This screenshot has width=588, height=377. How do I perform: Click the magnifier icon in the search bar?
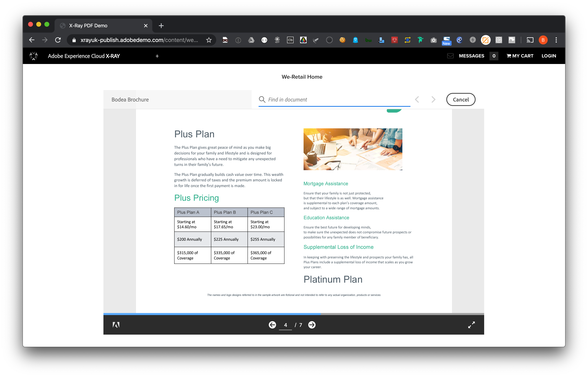tap(262, 99)
